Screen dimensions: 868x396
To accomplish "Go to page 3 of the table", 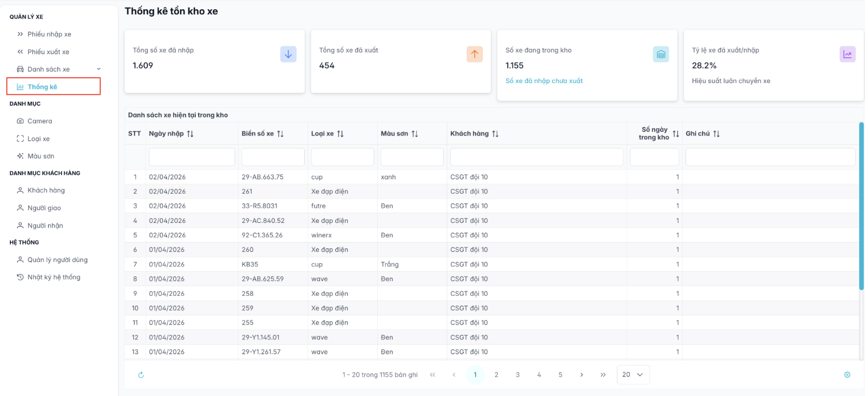I will pos(518,375).
